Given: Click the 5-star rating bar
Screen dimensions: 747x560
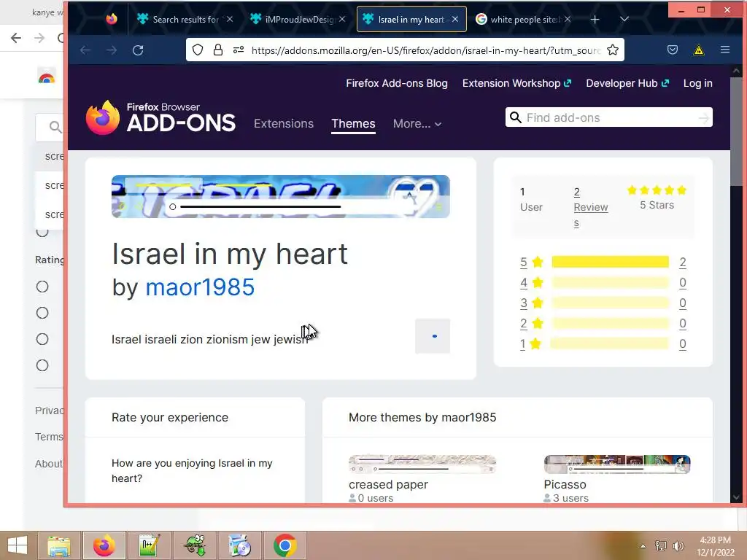Looking at the screenshot, I should tap(610, 262).
